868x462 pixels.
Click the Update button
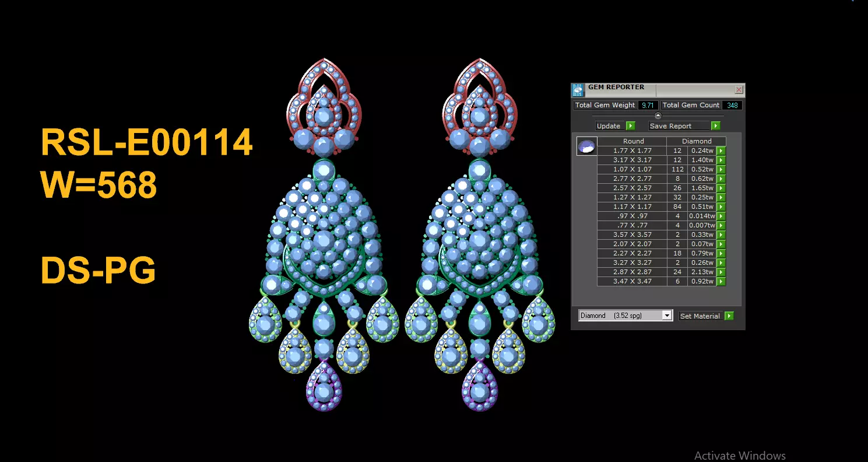pos(610,125)
